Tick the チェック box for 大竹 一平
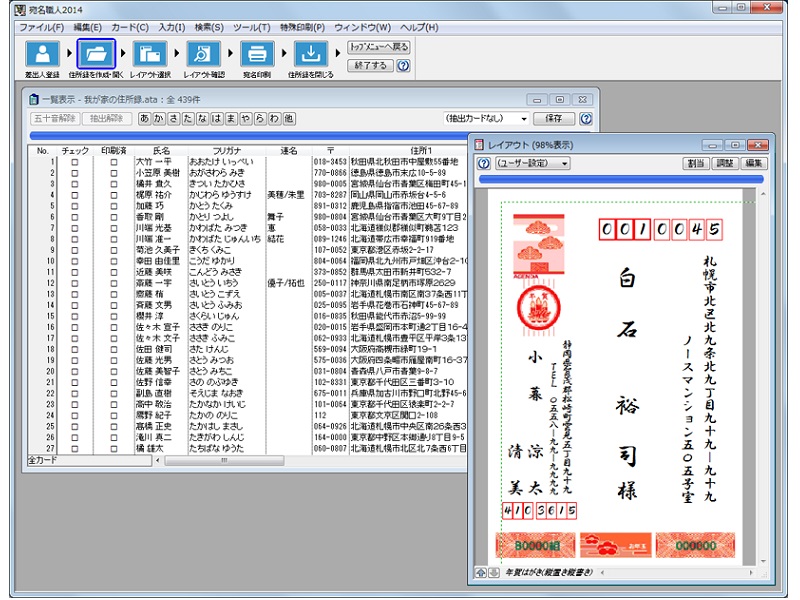800x600 pixels. 74,161
